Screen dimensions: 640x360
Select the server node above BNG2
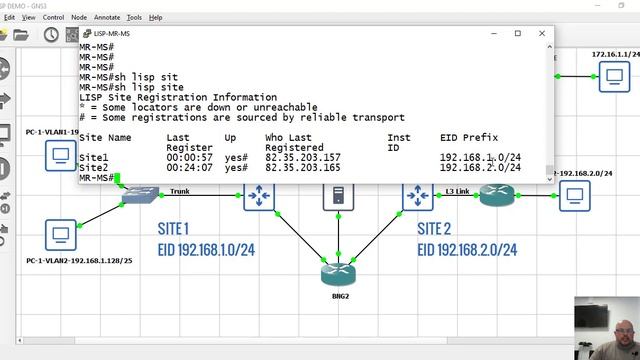[338, 196]
